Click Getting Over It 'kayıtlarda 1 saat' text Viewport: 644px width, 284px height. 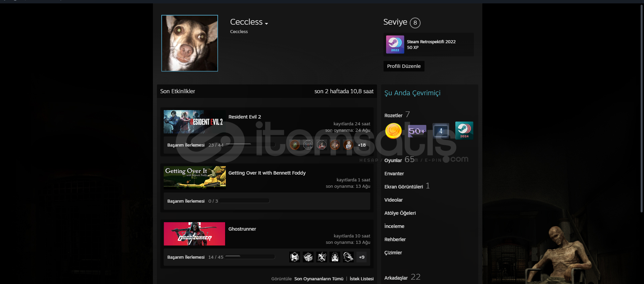click(x=353, y=180)
